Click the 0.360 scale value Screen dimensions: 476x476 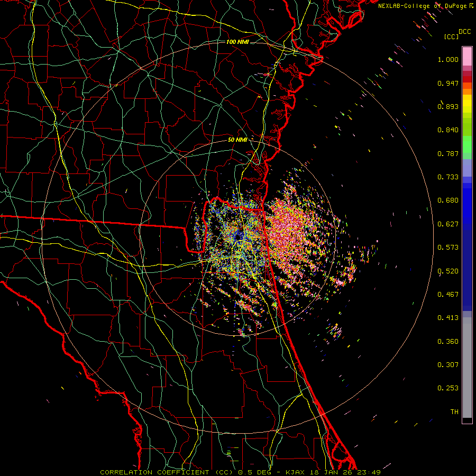[448, 342]
